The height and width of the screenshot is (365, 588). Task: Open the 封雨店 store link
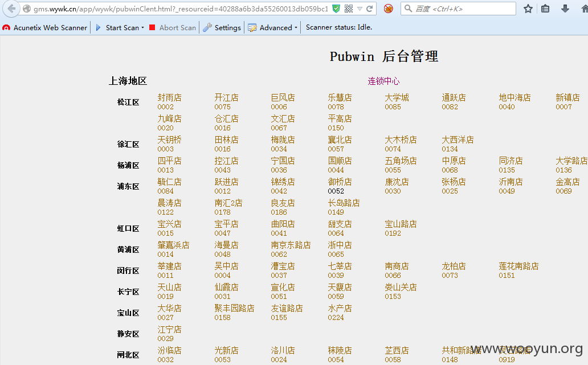tap(169, 97)
